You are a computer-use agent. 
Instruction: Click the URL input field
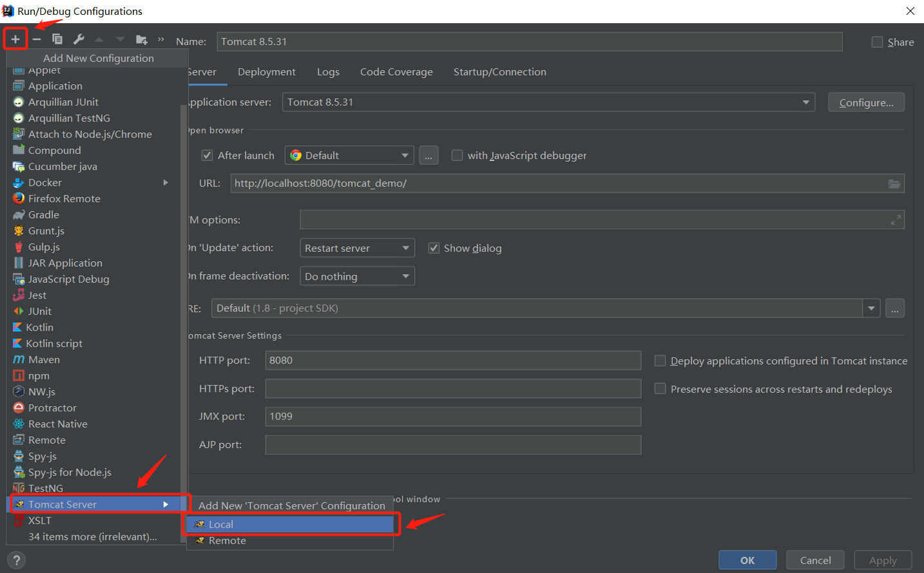[568, 183]
